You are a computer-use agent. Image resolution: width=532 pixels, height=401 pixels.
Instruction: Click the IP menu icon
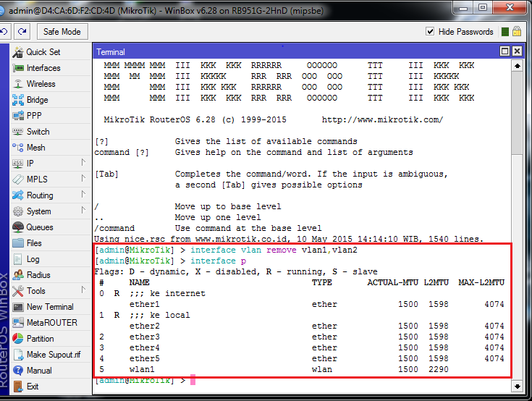pyautogui.click(x=17, y=164)
